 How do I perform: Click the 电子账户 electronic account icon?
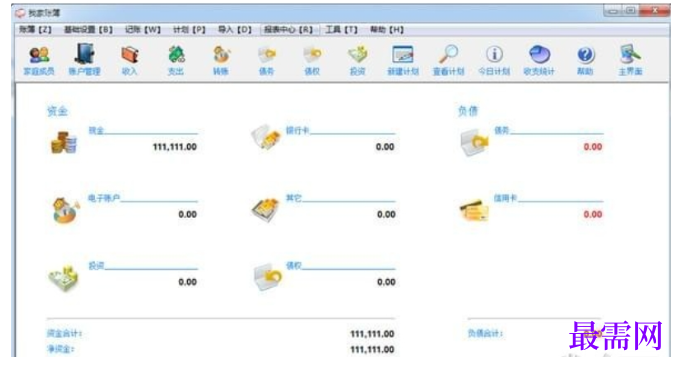[66, 210]
